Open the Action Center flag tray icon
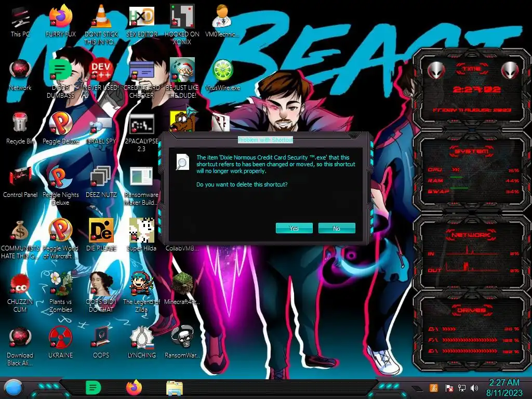Image resolution: width=532 pixels, height=399 pixels. tap(449, 388)
